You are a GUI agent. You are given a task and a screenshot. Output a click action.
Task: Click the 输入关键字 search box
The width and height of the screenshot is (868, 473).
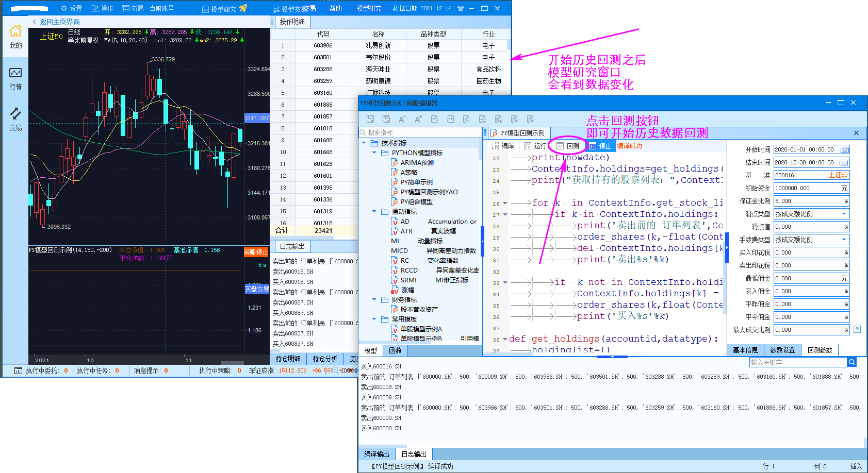coord(798,362)
